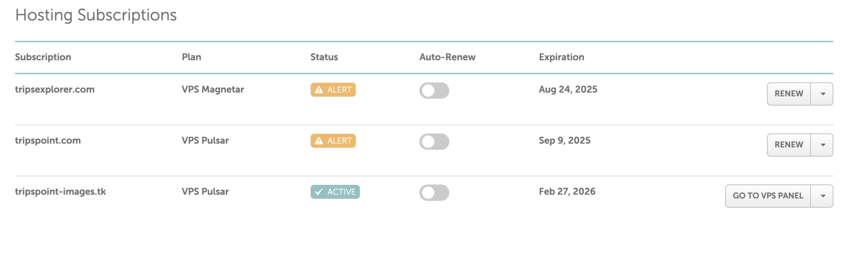The image size is (868, 256).
Task: Click the Subscription column header
Action: [43, 57]
